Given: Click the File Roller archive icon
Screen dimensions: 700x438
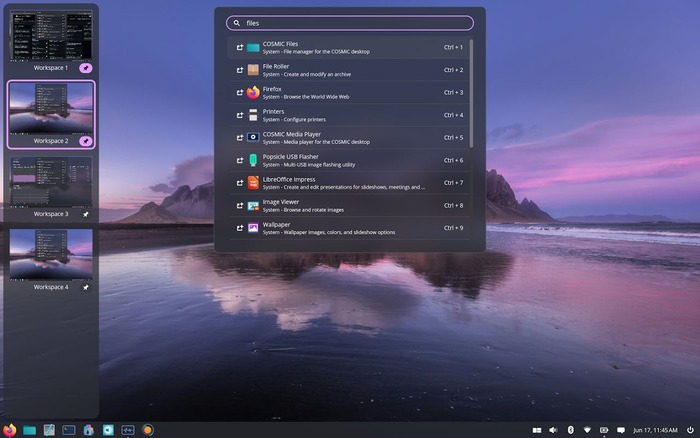Looking at the screenshot, I should pos(253,70).
